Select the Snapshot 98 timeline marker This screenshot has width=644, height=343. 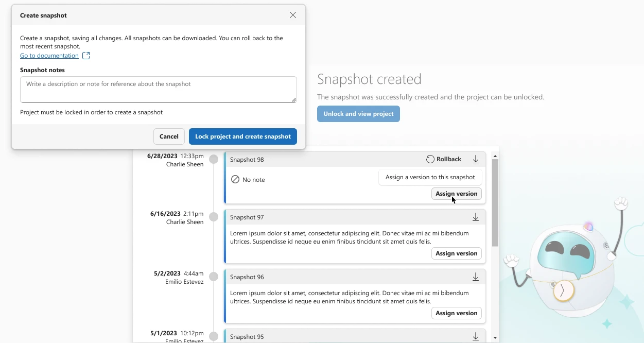(214, 159)
